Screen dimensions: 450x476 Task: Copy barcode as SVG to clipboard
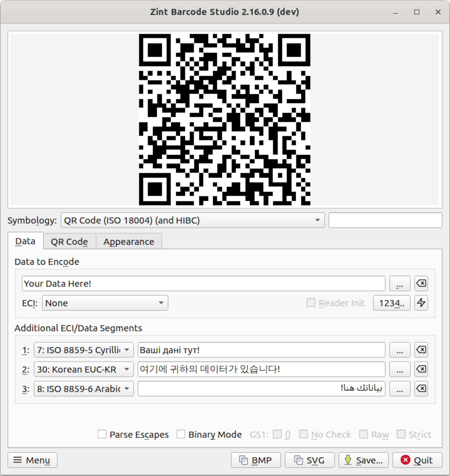(x=309, y=460)
